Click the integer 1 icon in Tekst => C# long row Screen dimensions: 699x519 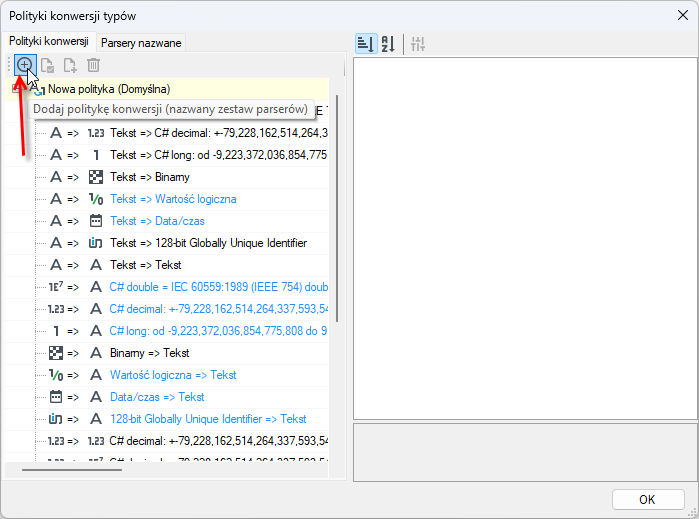click(96, 155)
